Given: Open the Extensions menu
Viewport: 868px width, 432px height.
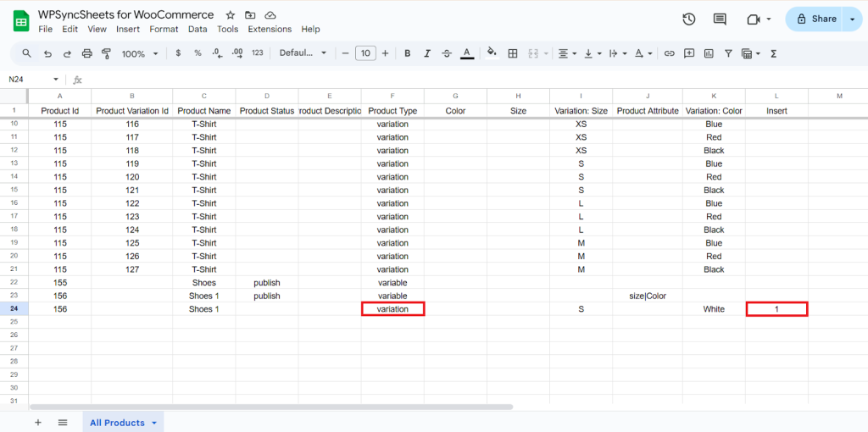Looking at the screenshot, I should point(270,30).
